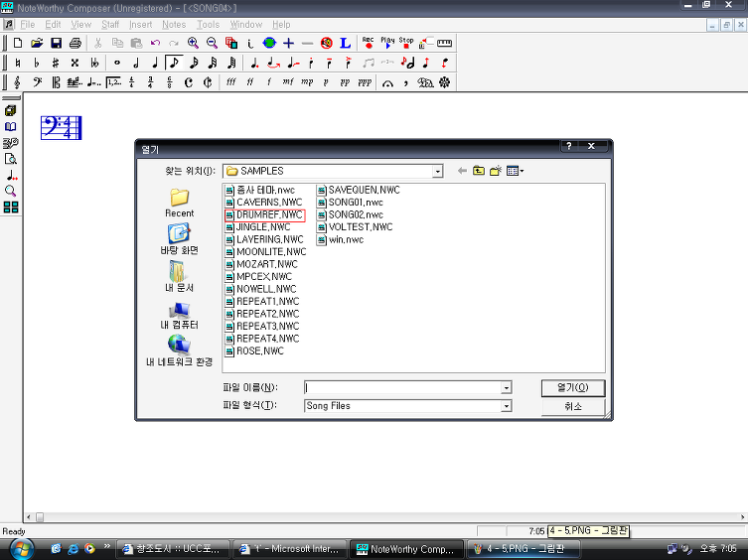Screen dimensions: 748x560
Task: Select MOZART.NWC file
Action: pyautogui.click(x=261, y=264)
